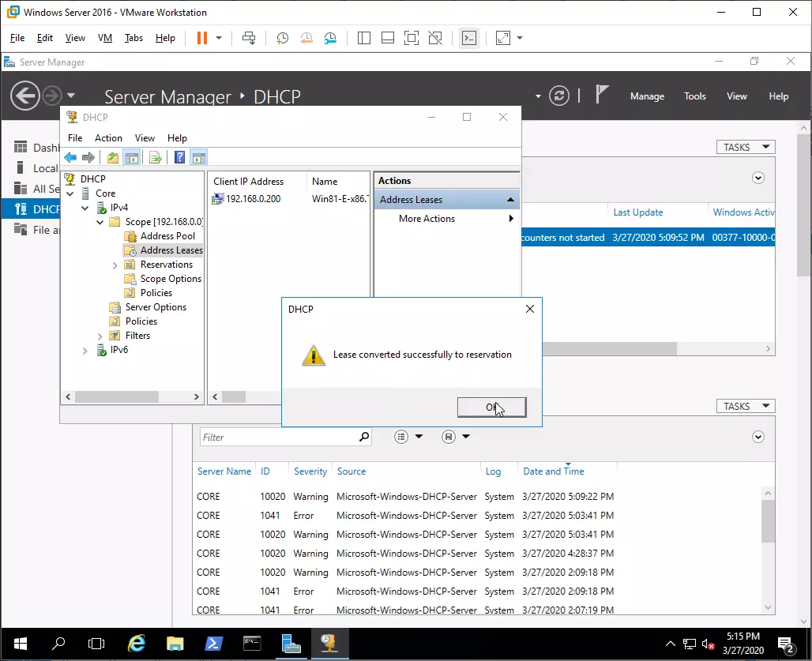812x661 pixels.
Task: Enter VMware full screen mode
Action: pos(411,38)
